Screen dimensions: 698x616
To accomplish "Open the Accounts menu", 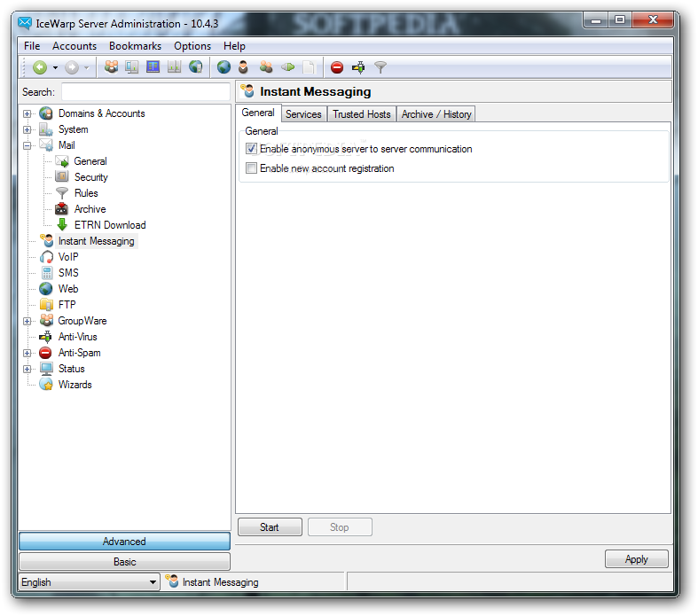I will pyautogui.click(x=75, y=46).
